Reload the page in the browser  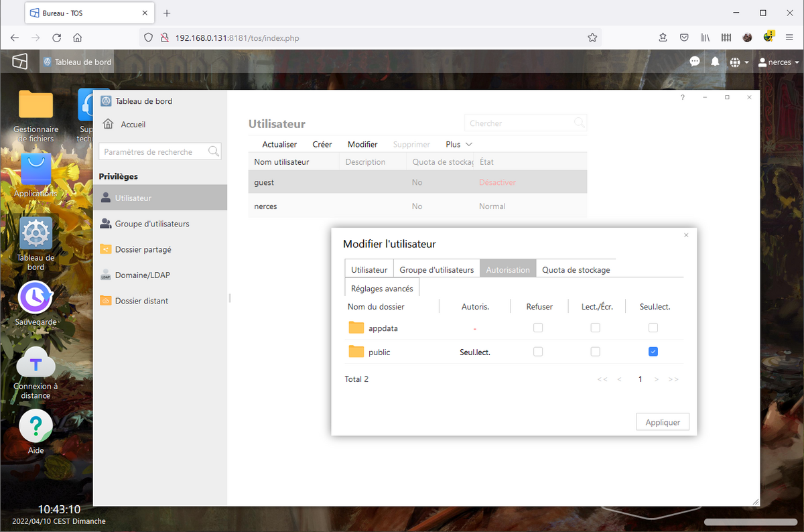point(57,38)
